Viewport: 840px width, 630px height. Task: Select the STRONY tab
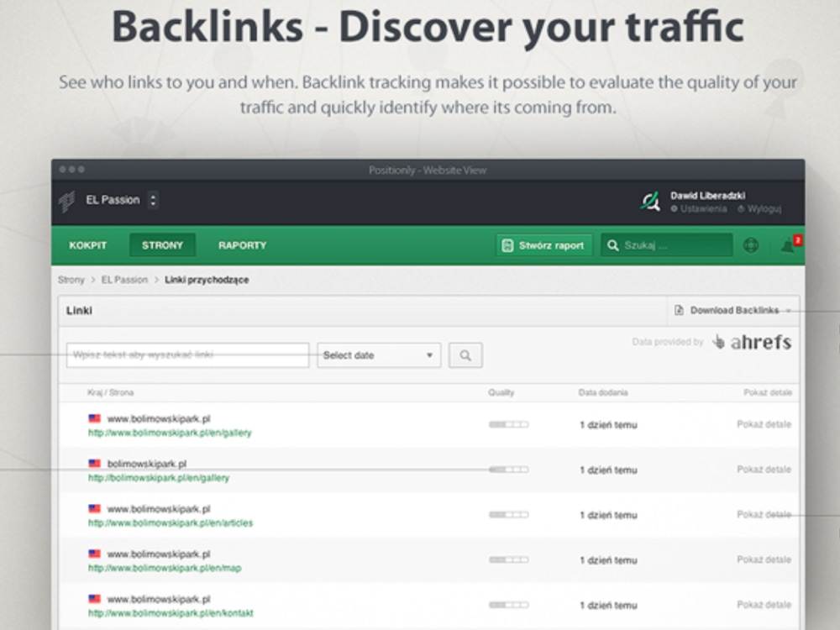(x=162, y=245)
